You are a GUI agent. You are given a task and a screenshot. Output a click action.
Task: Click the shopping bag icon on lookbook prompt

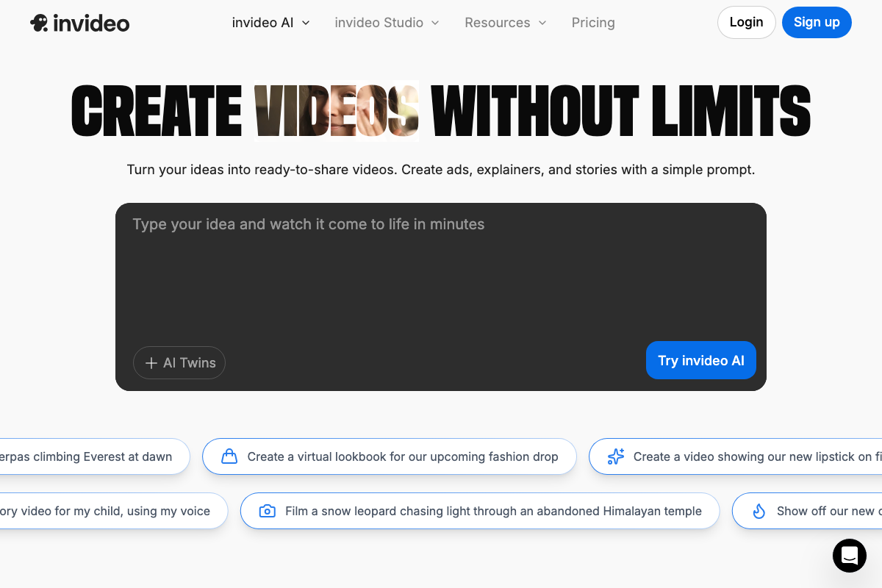[x=230, y=456]
